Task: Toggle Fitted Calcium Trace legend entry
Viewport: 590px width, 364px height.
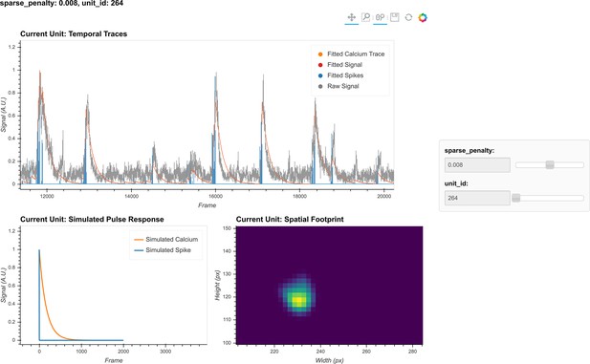Action: point(352,54)
